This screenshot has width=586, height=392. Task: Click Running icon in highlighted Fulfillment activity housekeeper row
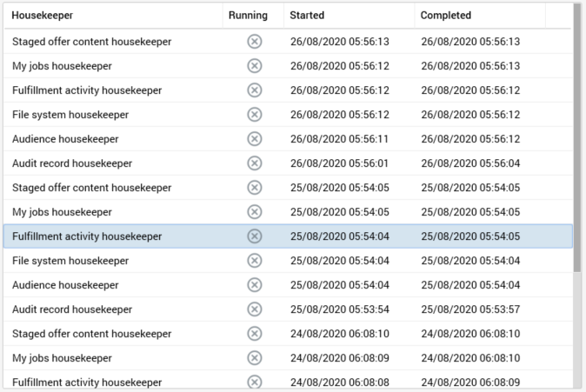coord(254,236)
